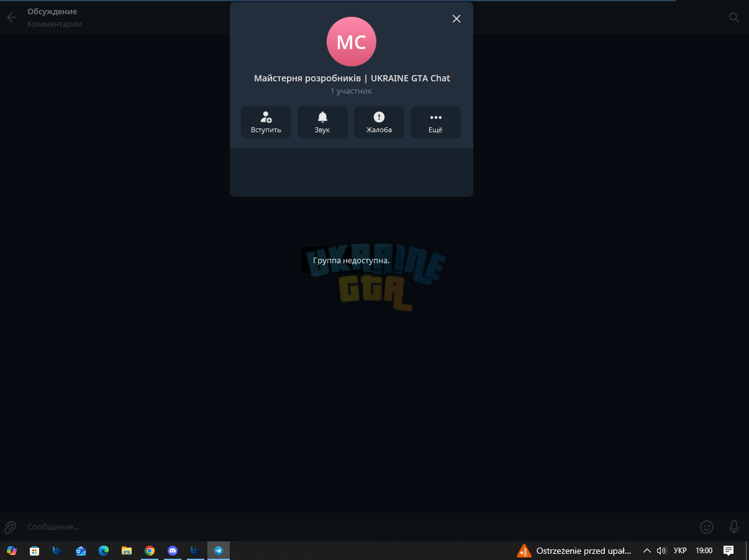Join the group with Вступить button

click(266, 122)
